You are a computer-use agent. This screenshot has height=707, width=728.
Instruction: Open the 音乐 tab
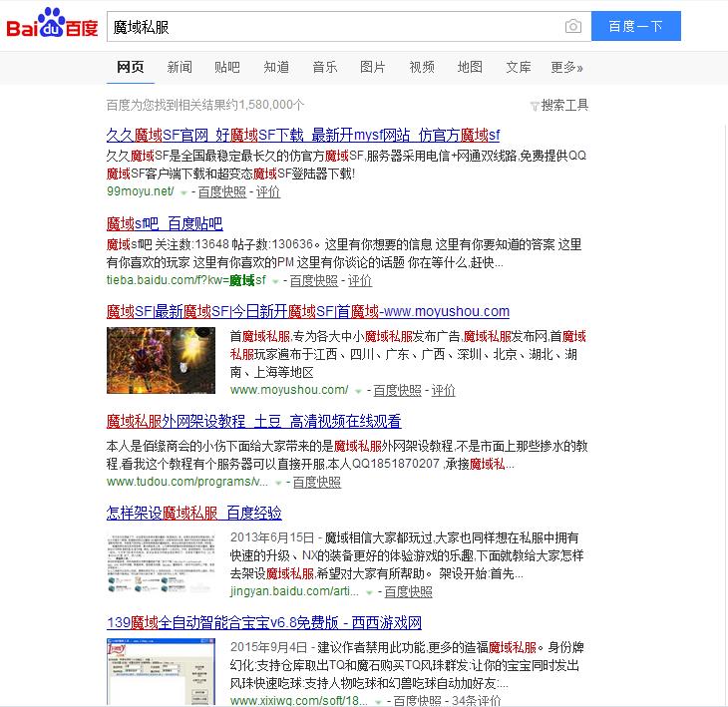click(324, 67)
